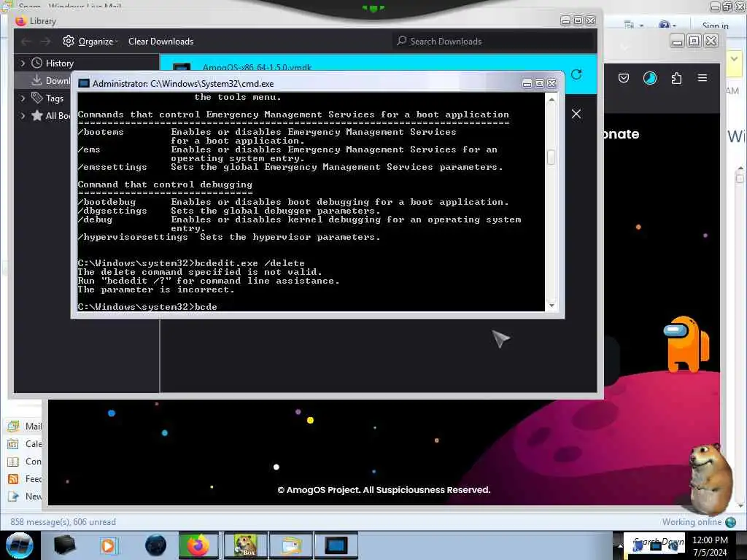Click the Firefox logo in Library title
The image size is (747, 560).
pyautogui.click(x=20, y=21)
